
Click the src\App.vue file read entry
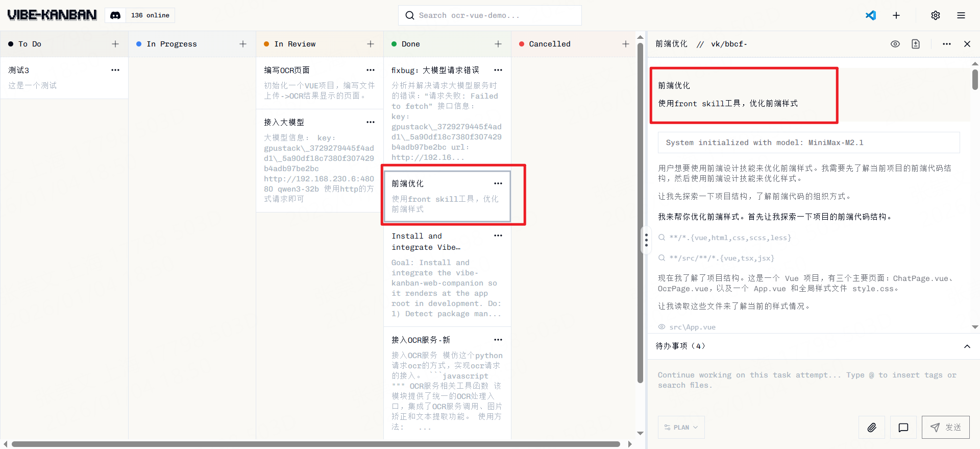click(687, 327)
